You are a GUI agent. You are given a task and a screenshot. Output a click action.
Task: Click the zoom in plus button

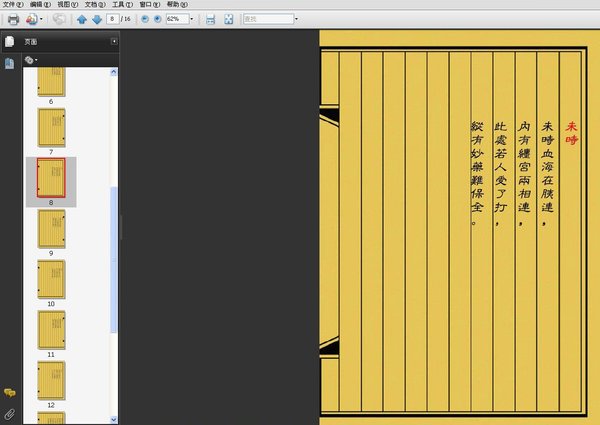[x=157, y=19]
